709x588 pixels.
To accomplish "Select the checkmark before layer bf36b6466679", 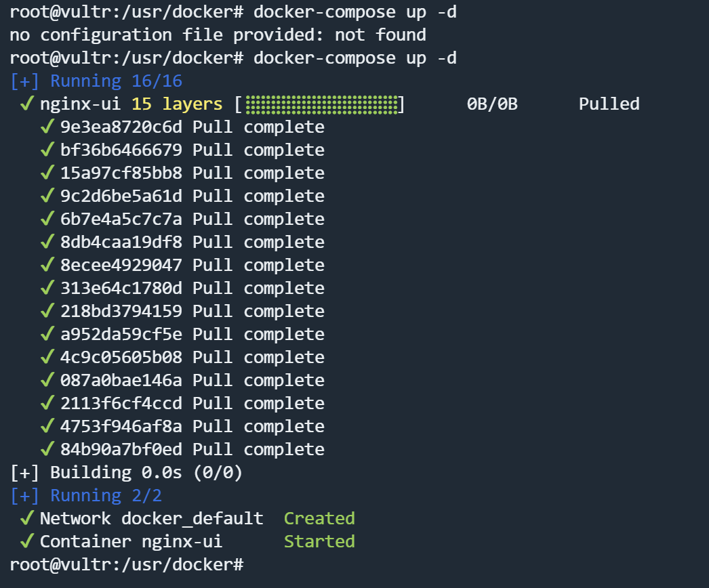I will pyautogui.click(x=47, y=150).
